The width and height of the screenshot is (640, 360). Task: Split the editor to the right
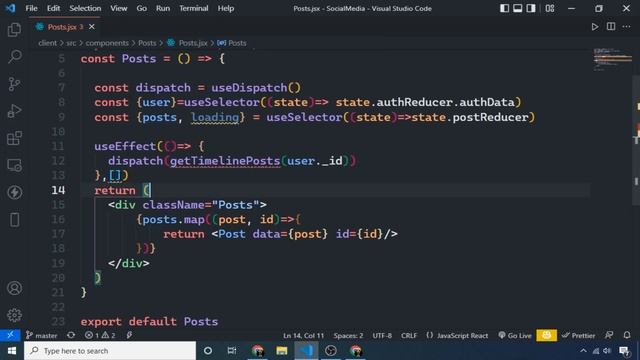coord(611,27)
